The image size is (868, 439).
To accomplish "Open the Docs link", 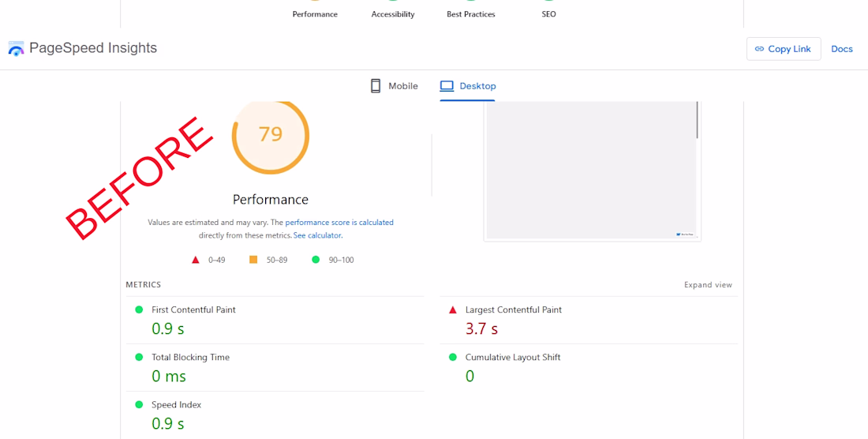I will point(841,49).
